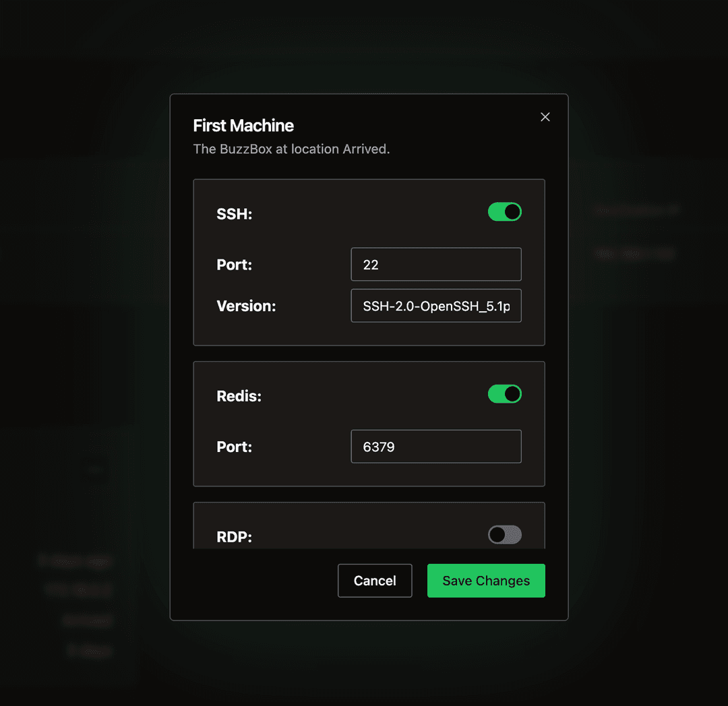
Task: Click the First Machine dialog title
Action: point(243,126)
